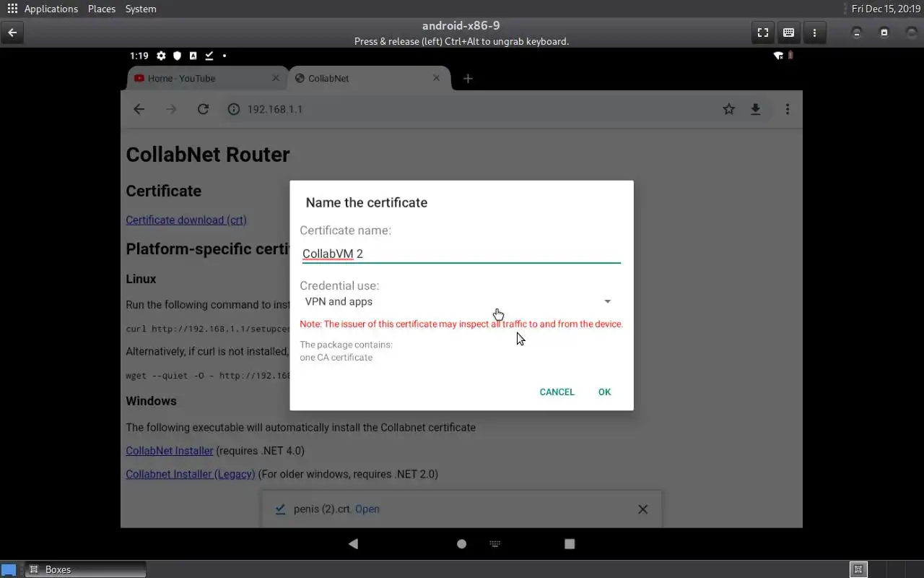Click the workspace switcher icon in bottom panel
Image resolution: width=924 pixels, height=578 pixels.
click(x=858, y=569)
